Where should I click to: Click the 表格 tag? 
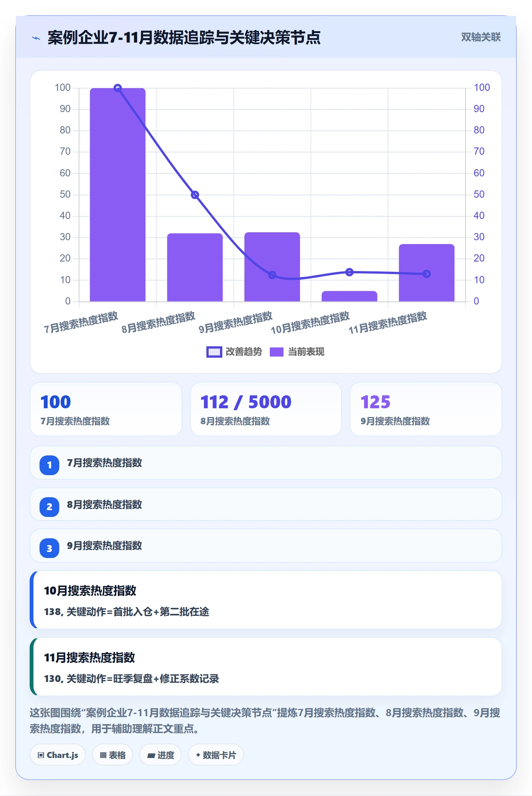coord(112,755)
